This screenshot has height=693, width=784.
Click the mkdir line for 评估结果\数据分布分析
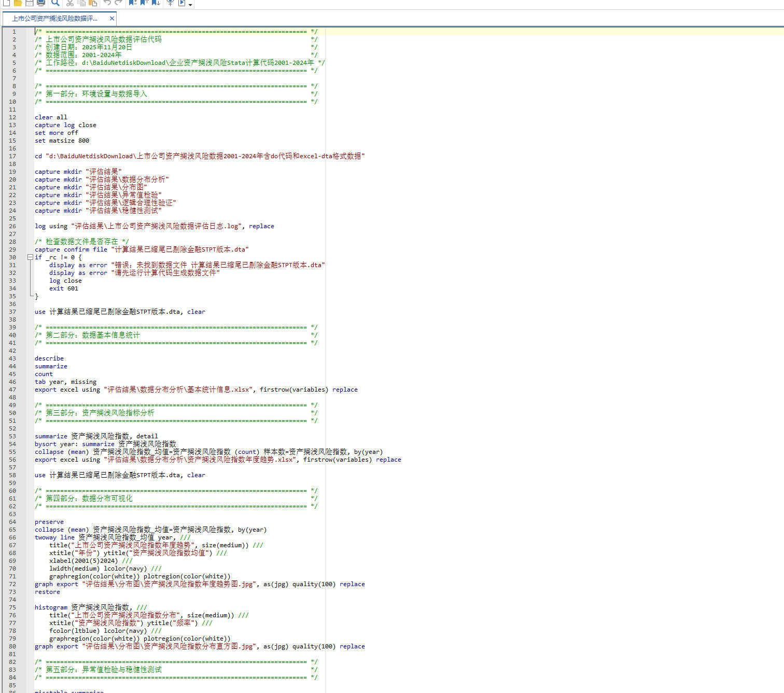click(x=102, y=179)
